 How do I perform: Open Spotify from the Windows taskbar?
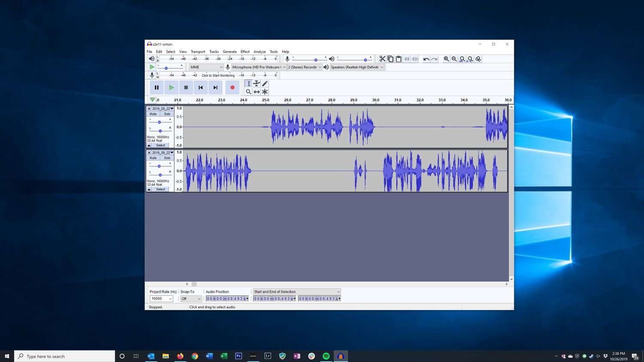tap(326, 356)
